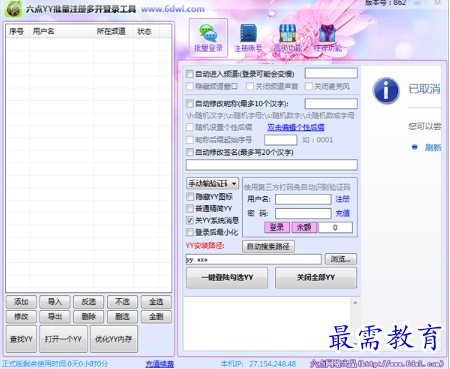450x369 pixels.
Task: Click the 全选 button
Action: click(156, 302)
